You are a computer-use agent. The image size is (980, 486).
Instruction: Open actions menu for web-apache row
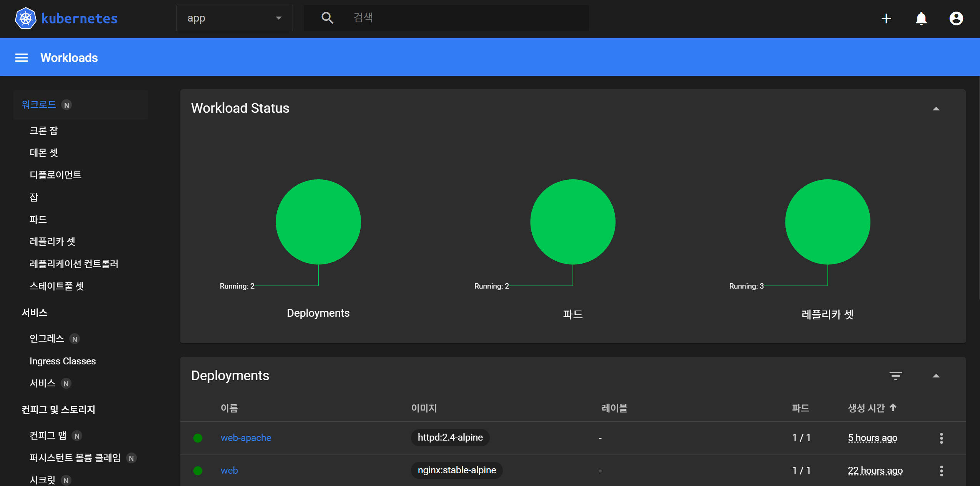(x=941, y=438)
